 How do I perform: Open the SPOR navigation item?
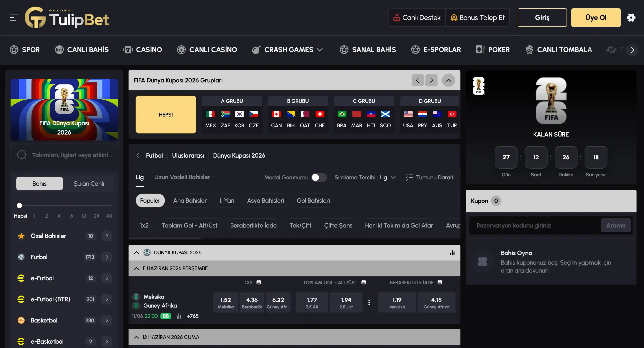click(24, 50)
